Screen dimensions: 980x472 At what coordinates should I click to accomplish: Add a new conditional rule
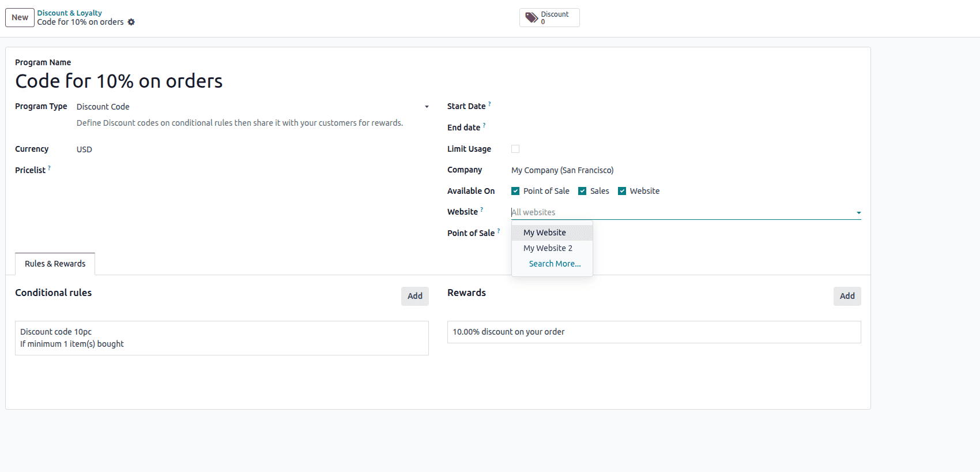click(414, 296)
